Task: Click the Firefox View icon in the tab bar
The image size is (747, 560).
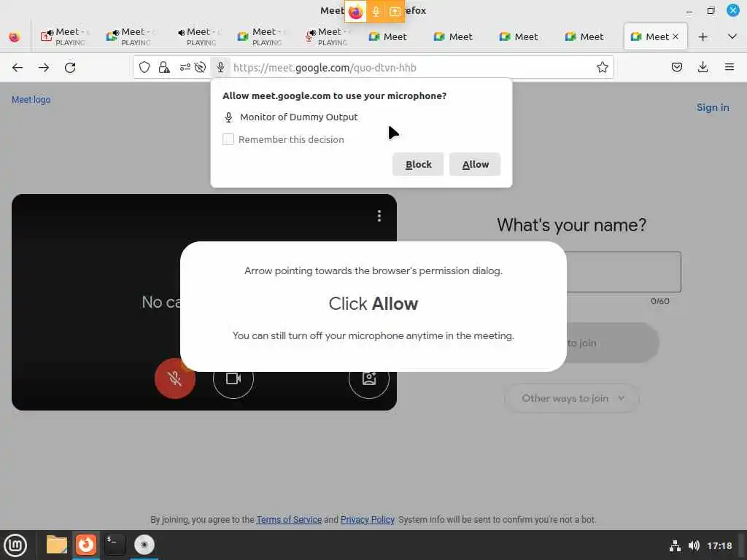Action: pos(15,36)
